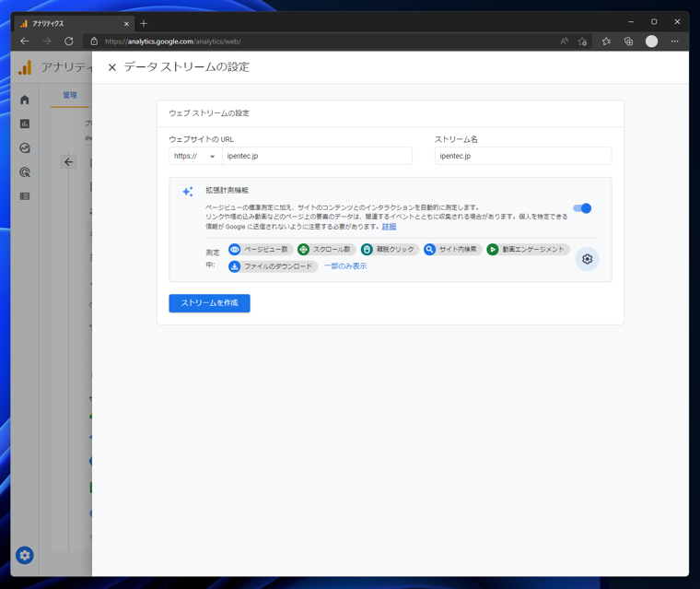Click the video engagement chip
This screenshot has height=589, width=700.
click(528, 250)
